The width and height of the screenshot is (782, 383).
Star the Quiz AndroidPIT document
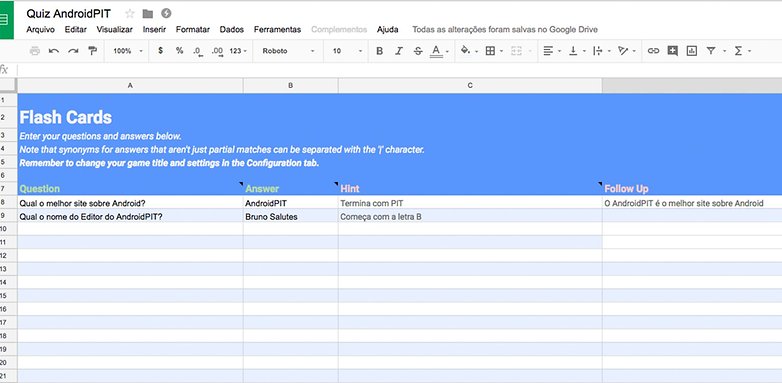click(x=130, y=14)
